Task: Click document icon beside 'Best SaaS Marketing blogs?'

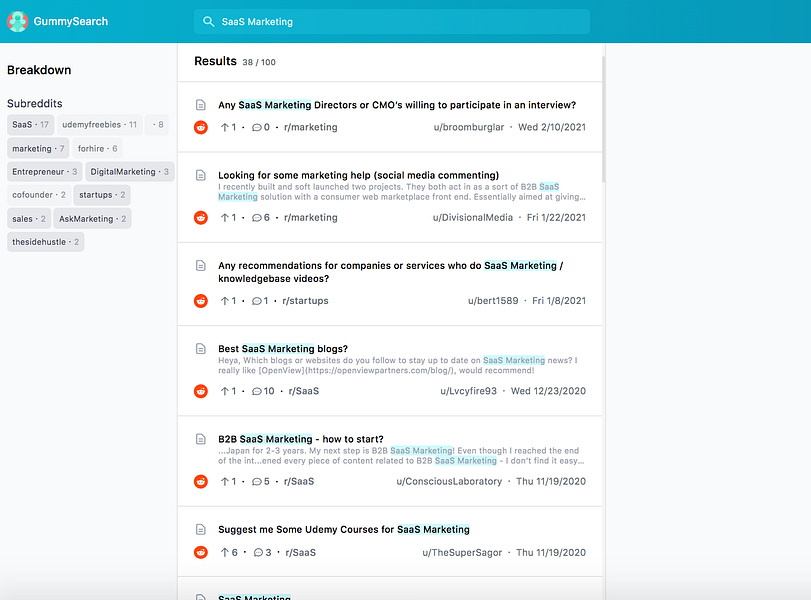Action: pos(201,349)
